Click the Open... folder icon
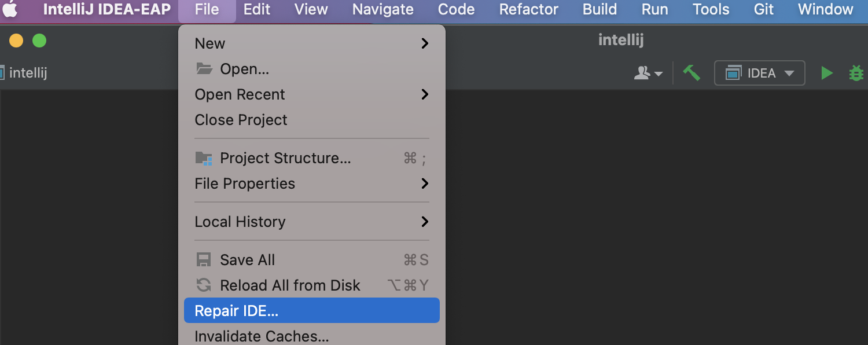Image resolution: width=868 pixels, height=345 pixels. coord(204,69)
